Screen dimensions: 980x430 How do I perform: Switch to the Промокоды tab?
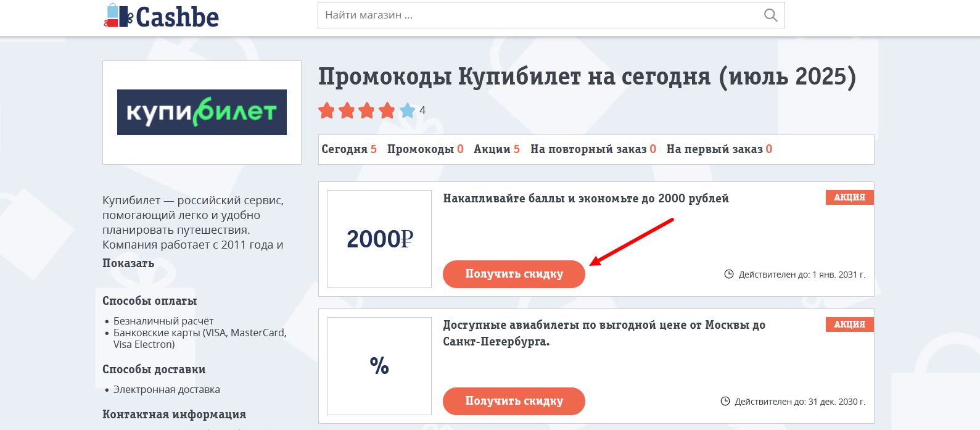pos(426,149)
